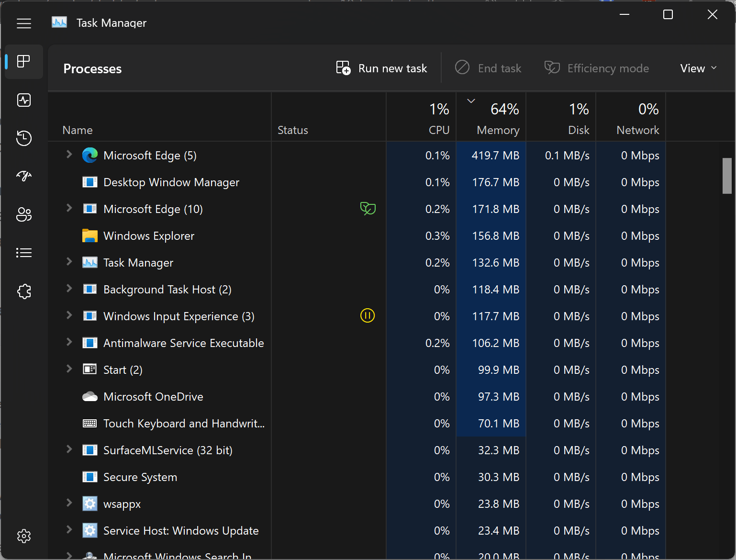
Task: Click the Touch Keyboard process icon
Action: coord(90,424)
